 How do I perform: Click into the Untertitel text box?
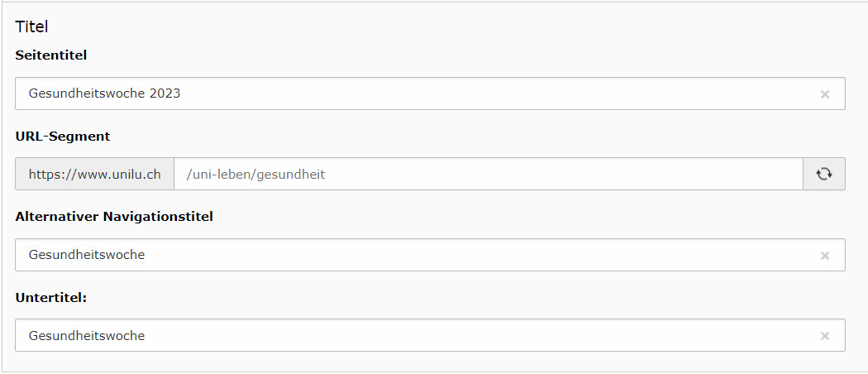pos(430,335)
